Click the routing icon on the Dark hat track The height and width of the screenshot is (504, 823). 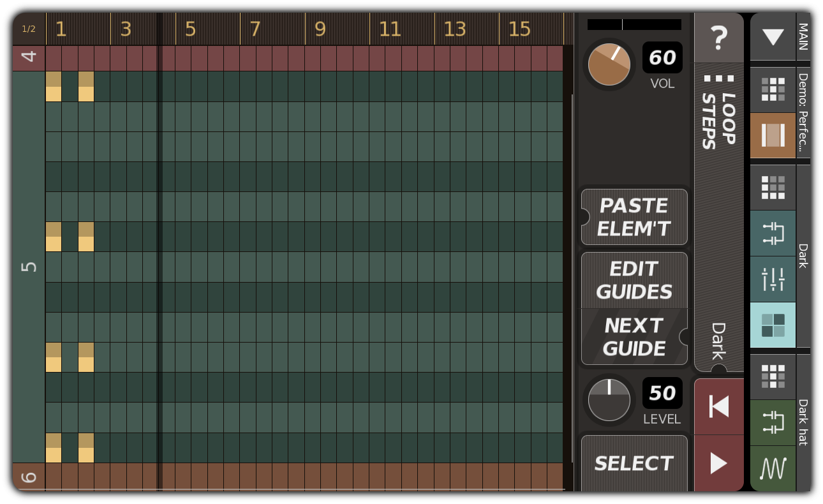click(x=773, y=422)
